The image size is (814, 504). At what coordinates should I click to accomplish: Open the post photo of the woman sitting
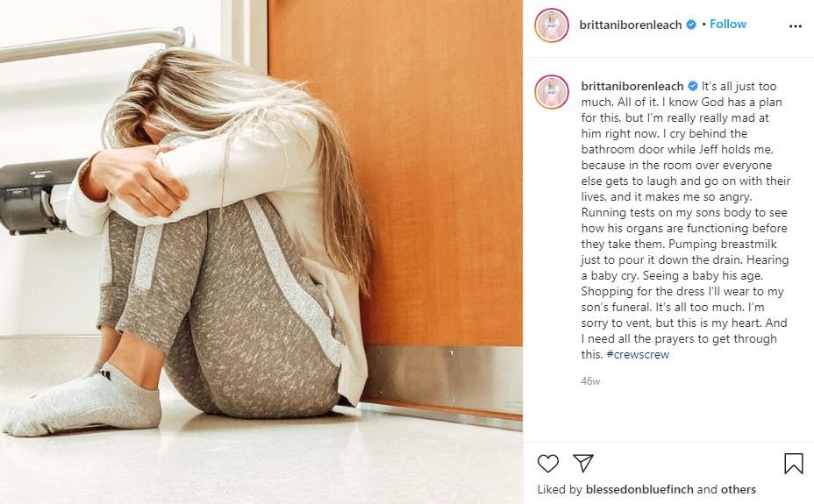[x=261, y=252]
